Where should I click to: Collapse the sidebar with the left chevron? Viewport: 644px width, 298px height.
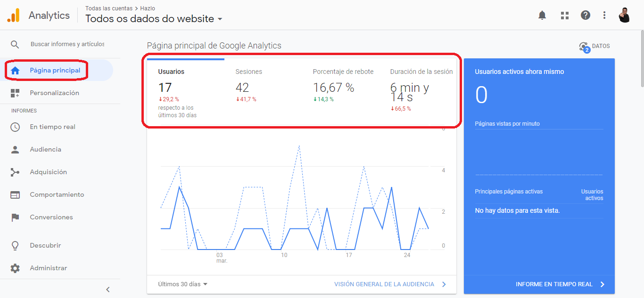tap(107, 290)
